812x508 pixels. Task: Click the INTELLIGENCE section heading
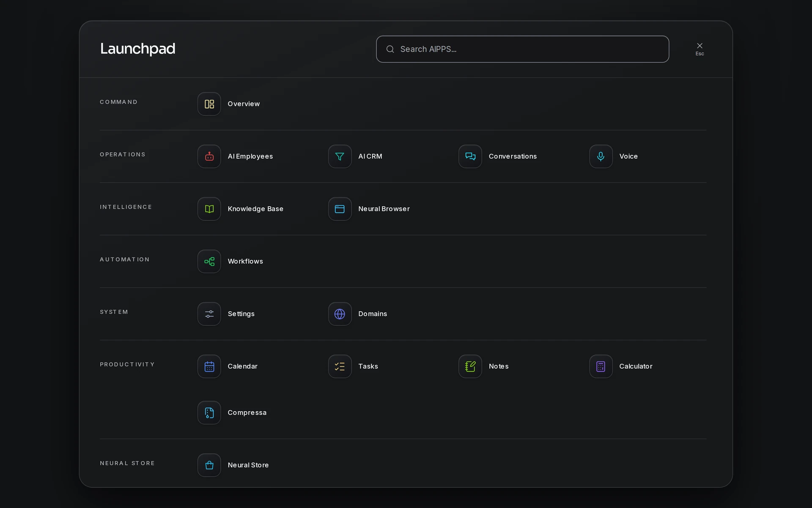coord(126,207)
